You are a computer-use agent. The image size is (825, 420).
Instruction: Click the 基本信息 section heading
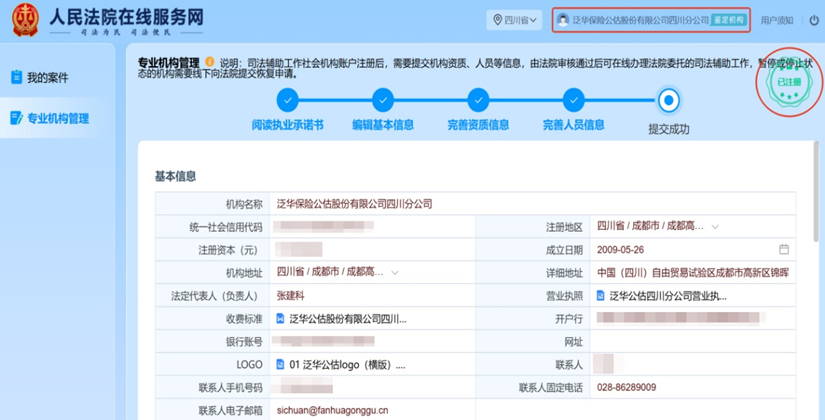coord(175,176)
